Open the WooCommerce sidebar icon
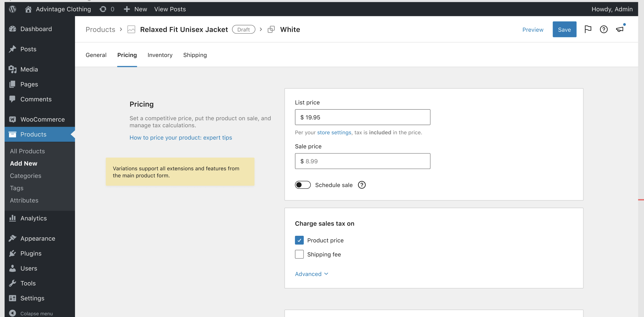 coord(12,119)
